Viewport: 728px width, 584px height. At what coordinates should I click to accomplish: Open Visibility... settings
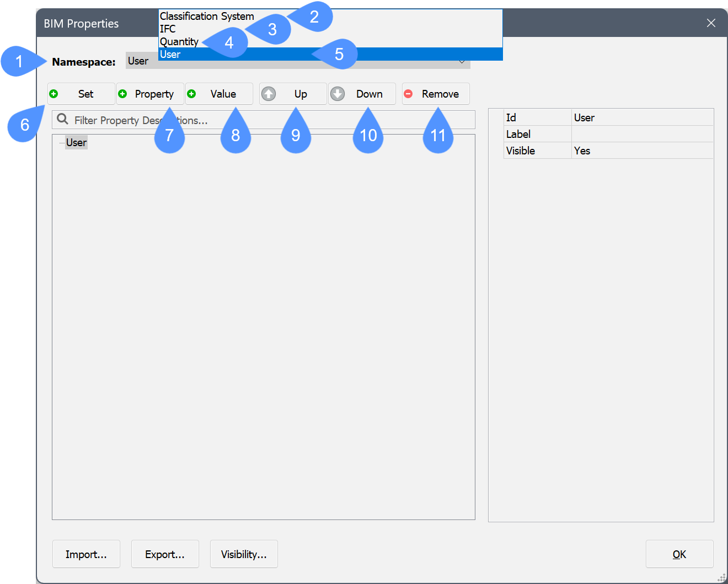tap(244, 554)
